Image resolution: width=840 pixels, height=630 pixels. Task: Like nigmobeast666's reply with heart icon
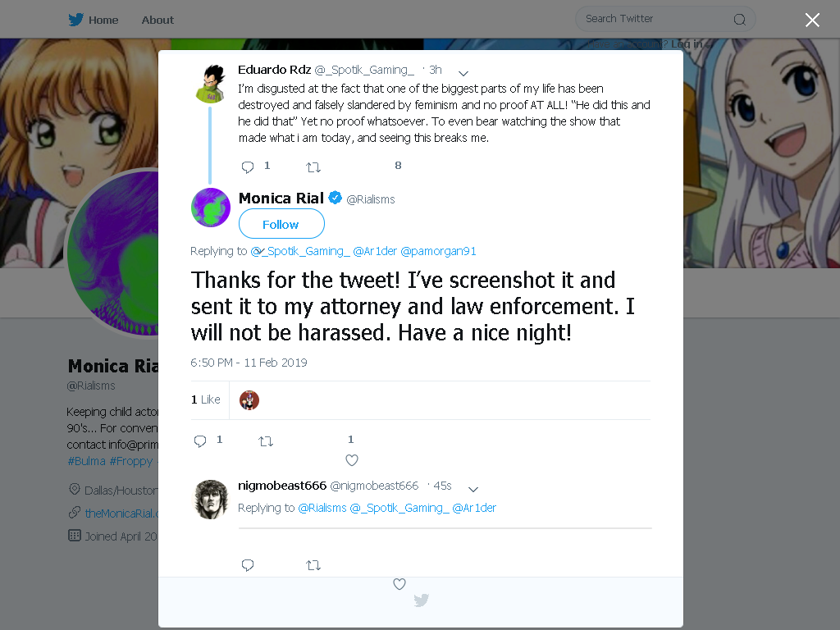point(399,584)
